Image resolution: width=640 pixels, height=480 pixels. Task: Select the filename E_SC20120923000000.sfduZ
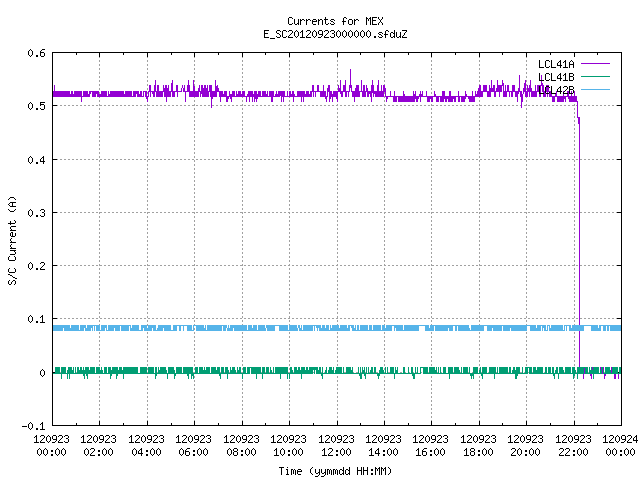coord(335,34)
